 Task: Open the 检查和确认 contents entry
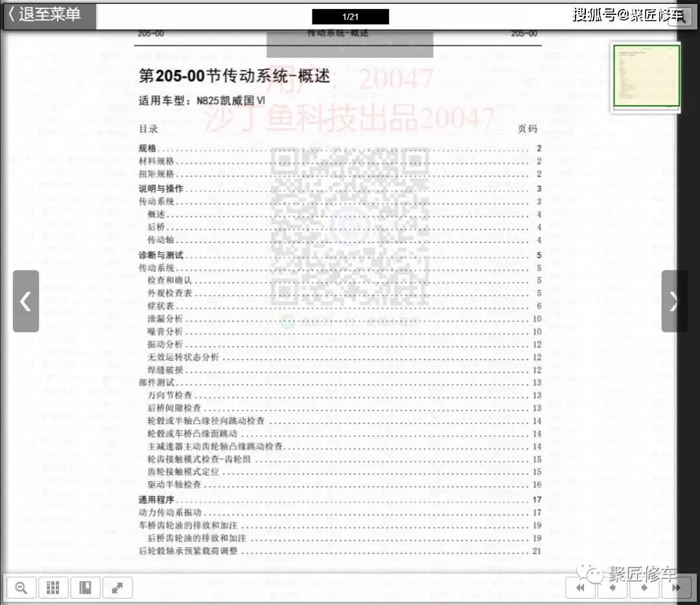(x=344, y=280)
